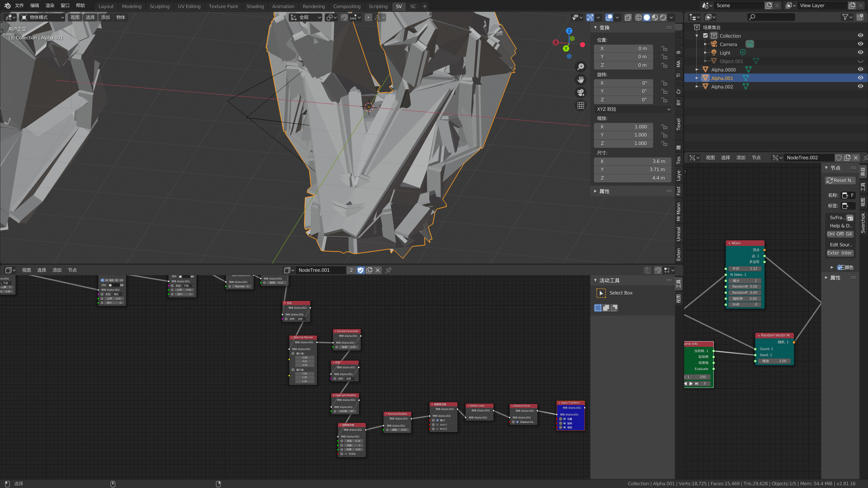Image resolution: width=868 pixels, height=488 pixels.
Task: Unlink NodeTree.001 with the X icon
Action: coord(378,270)
